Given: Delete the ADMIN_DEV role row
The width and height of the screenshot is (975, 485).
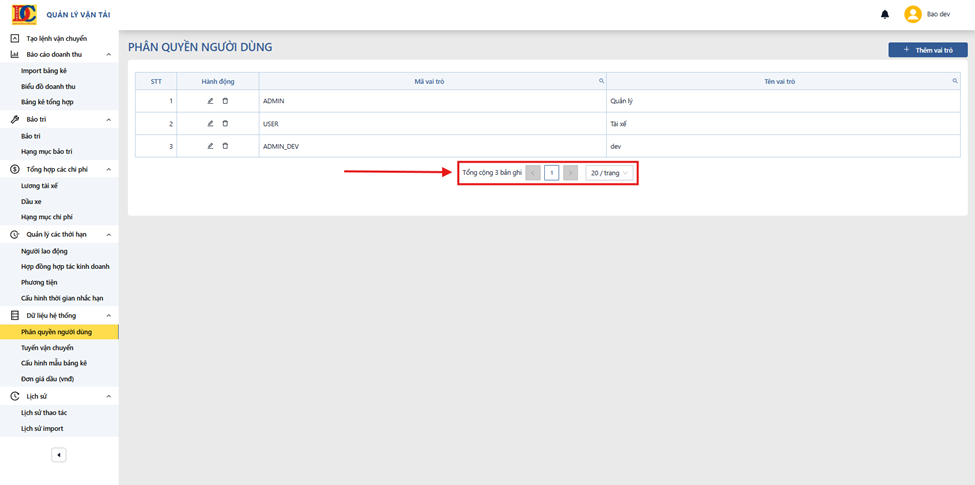Looking at the screenshot, I should pyautogui.click(x=225, y=146).
